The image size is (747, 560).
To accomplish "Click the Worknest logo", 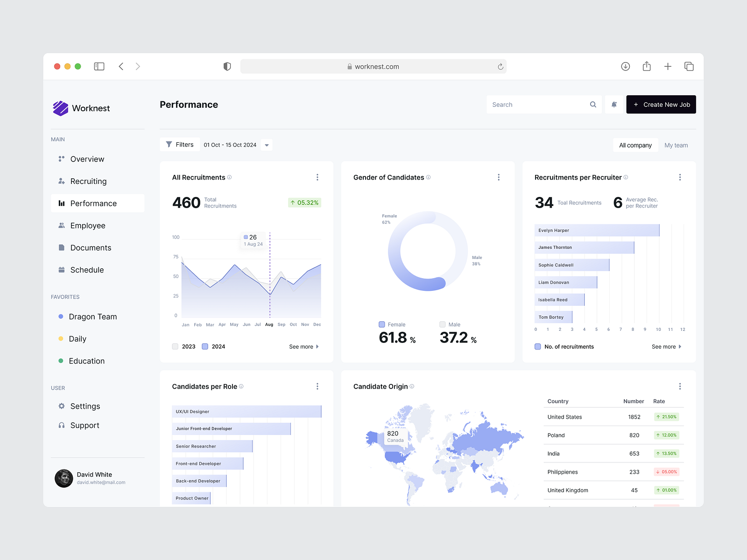I will [82, 108].
